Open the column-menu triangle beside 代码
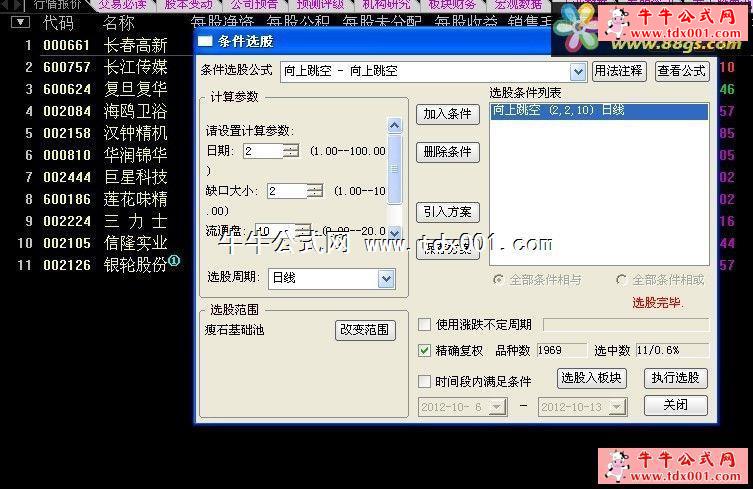Viewport: 753px width, 489px height. tap(20, 22)
